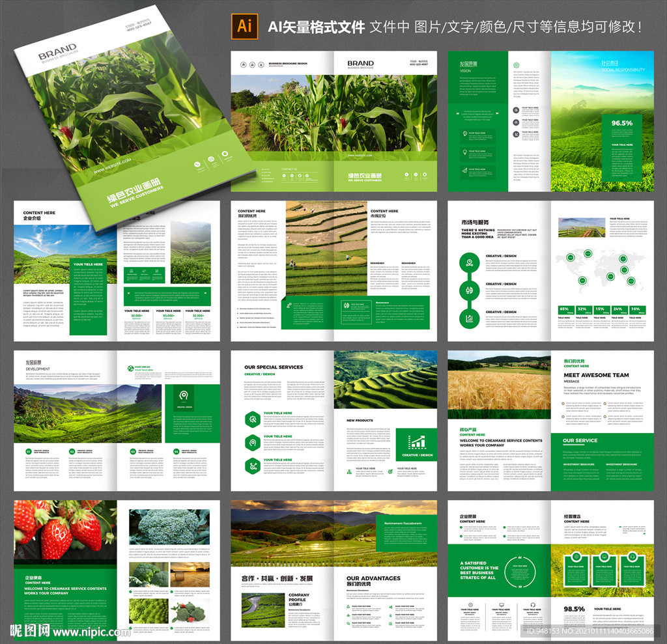The width and height of the screenshot is (667, 644).
Task: Click the bottom green chart circle icon under 市场与服务
Action: point(470,318)
